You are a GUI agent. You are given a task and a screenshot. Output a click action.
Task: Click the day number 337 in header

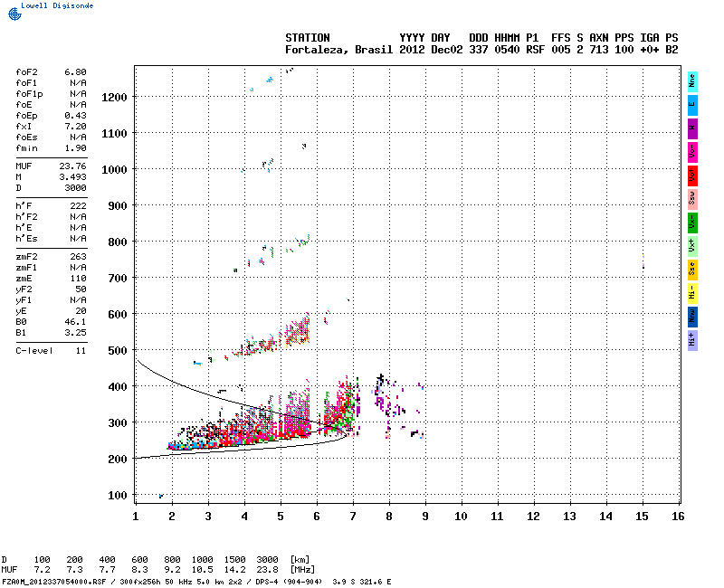tap(479, 50)
